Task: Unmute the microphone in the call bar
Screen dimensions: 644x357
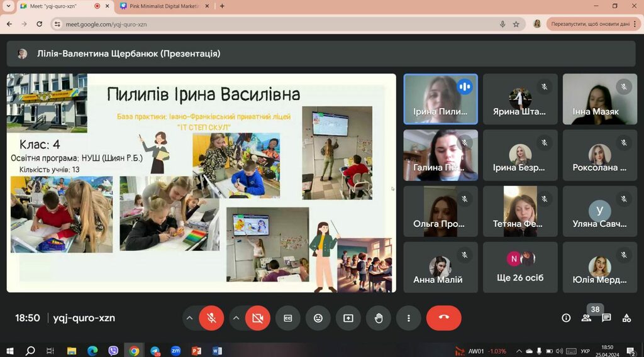Action: coord(211,318)
